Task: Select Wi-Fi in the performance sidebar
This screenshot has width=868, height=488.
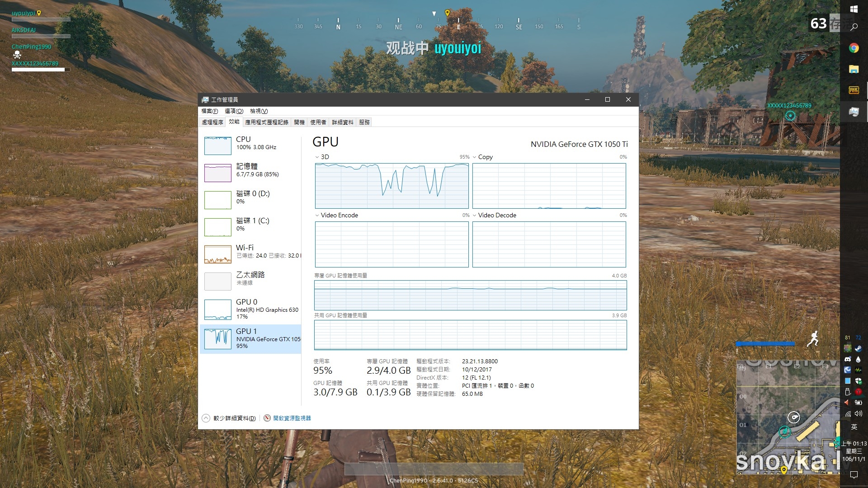Action: coord(251,254)
